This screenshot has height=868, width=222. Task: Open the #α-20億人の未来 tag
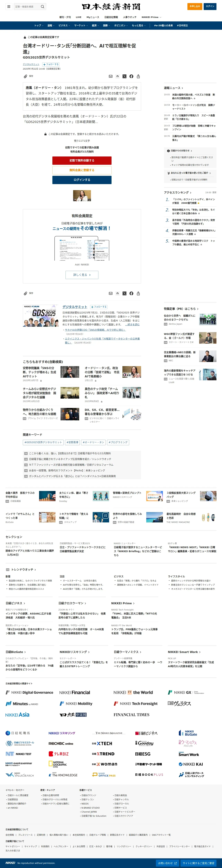point(163,26)
